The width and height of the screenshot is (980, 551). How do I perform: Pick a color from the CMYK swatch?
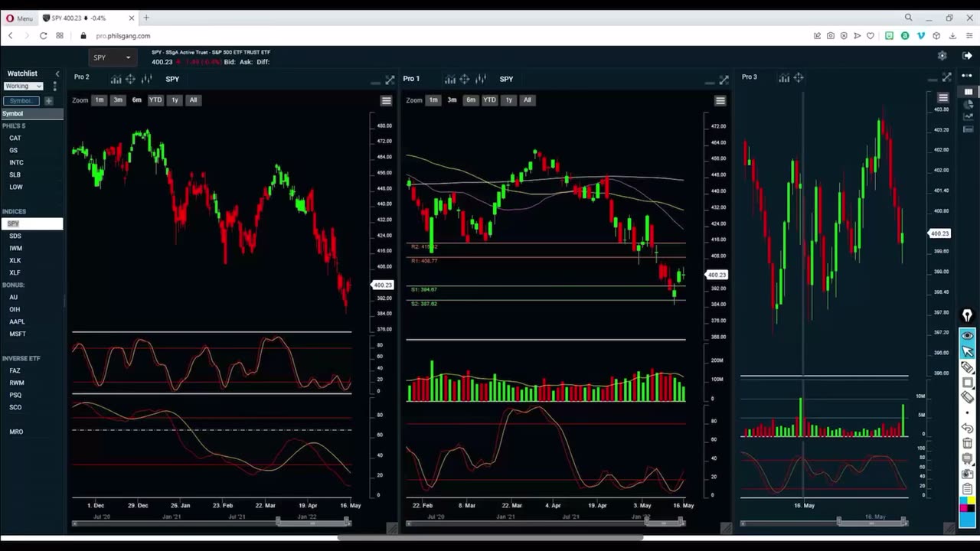pyautogui.click(x=968, y=505)
